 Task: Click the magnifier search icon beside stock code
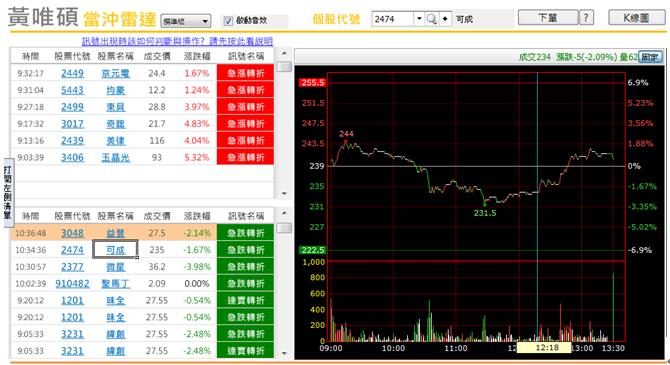coord(432,19)
